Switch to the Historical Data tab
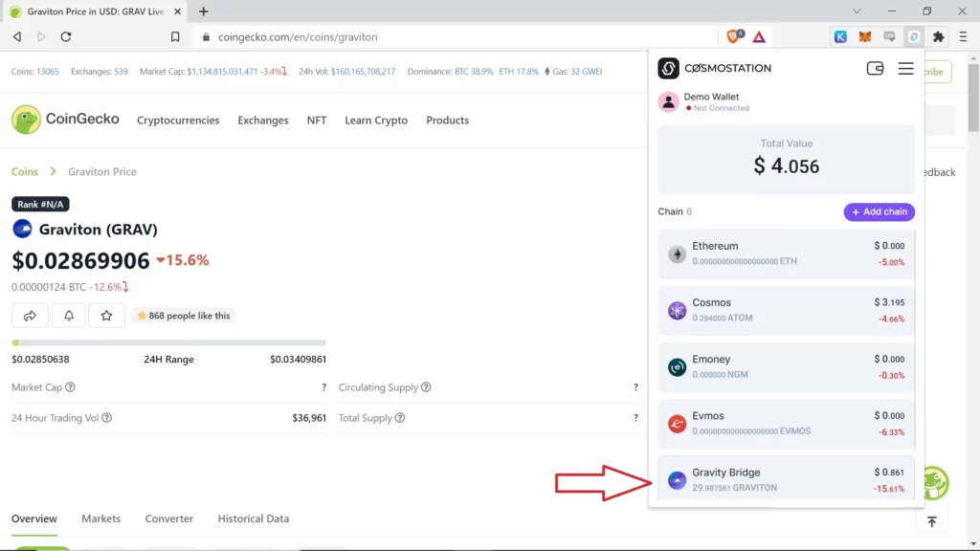980x551 pixels. pos(253,518)
